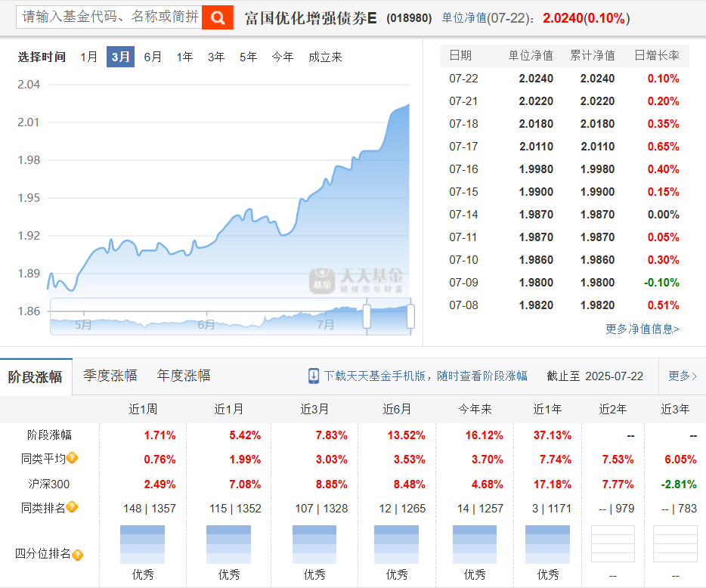Click the 近1周 column header
This screenshot has height=588, width=706.
(x=143, y=409)
